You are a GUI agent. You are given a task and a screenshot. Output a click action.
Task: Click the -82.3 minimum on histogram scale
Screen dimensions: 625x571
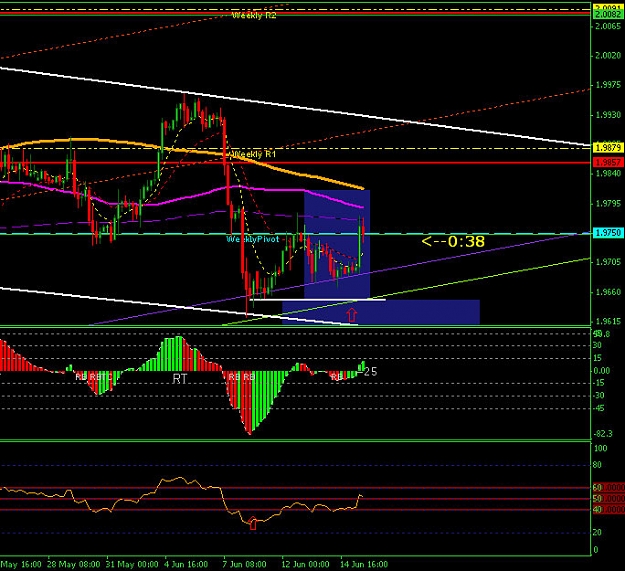602,434
